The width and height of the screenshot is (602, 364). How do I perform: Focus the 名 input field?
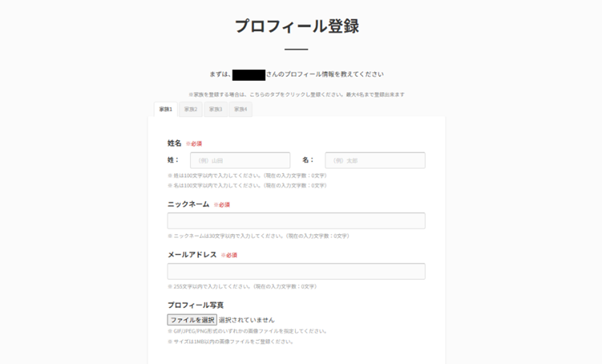point(375,160)
